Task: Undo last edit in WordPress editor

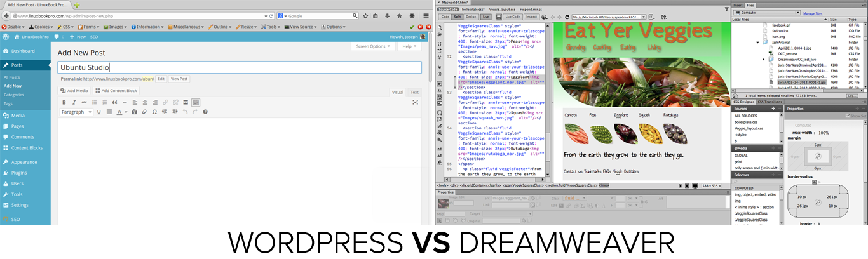Action: [x=185, y=112]
